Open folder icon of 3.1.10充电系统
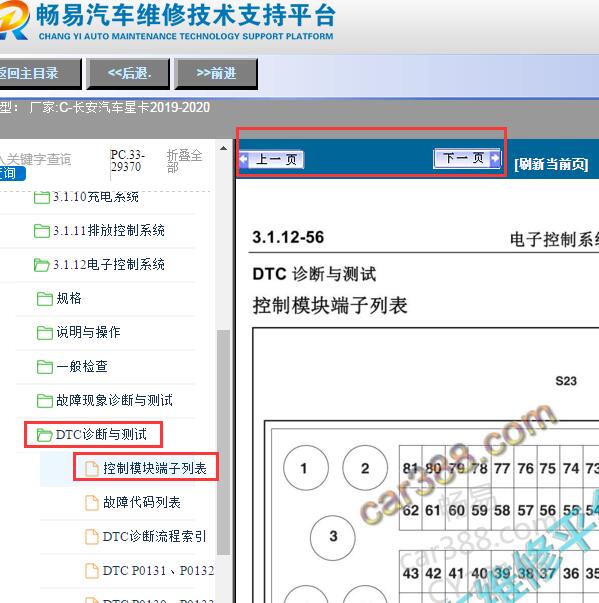The image size is (599, 603). point(42,197)
